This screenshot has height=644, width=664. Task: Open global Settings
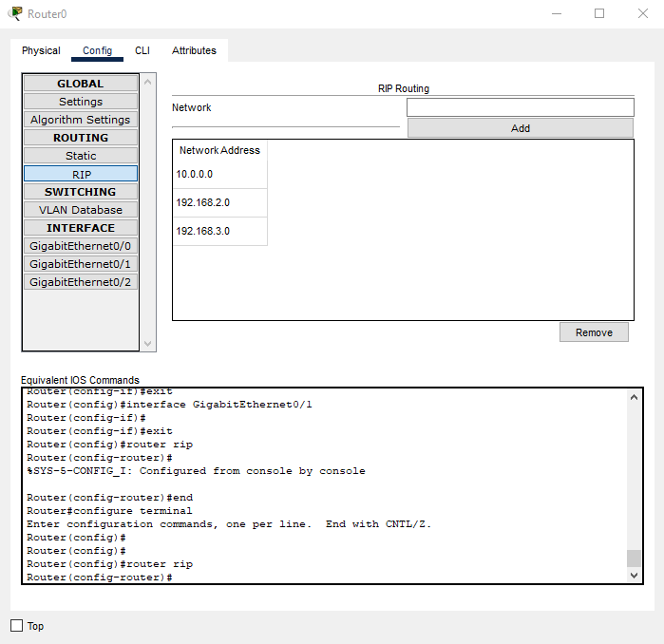pos(81,102)
